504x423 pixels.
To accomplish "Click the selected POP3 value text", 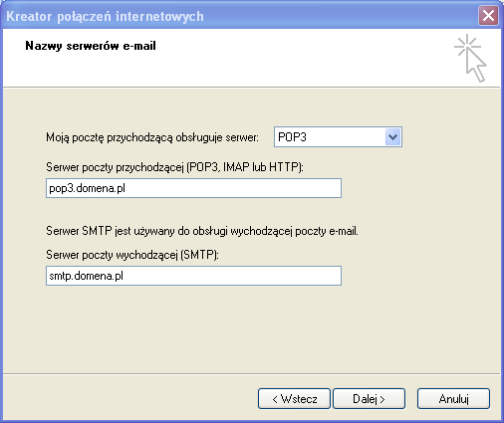I will coord(292,137).
